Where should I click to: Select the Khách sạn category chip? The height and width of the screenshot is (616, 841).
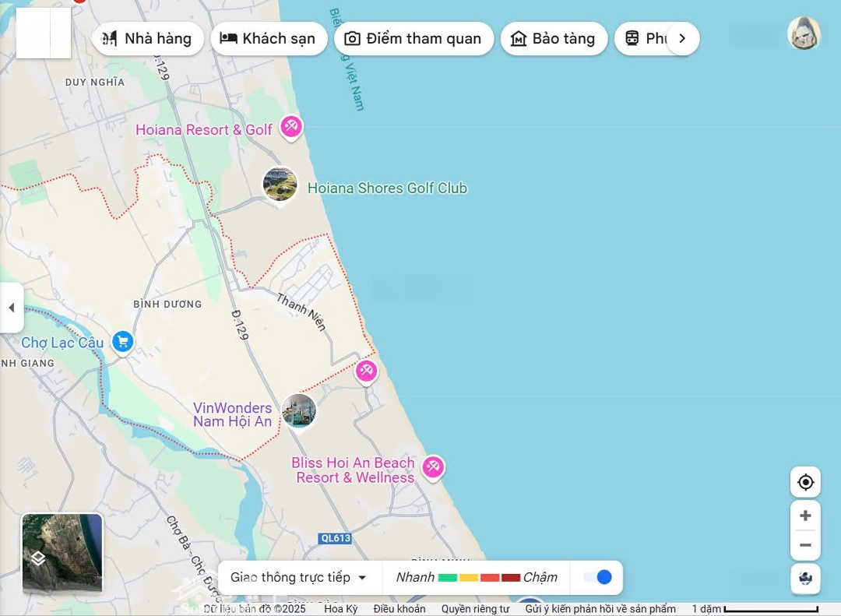point(269,38)
